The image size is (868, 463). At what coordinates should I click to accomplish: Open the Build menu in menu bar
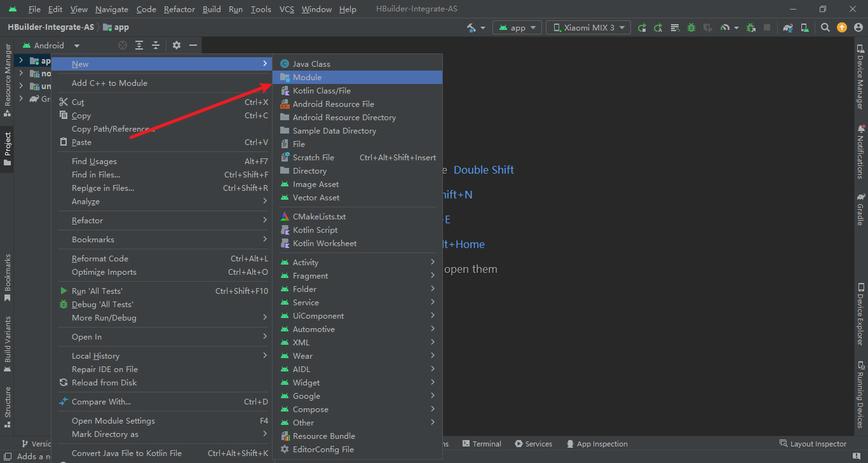[x=212, y=9]
